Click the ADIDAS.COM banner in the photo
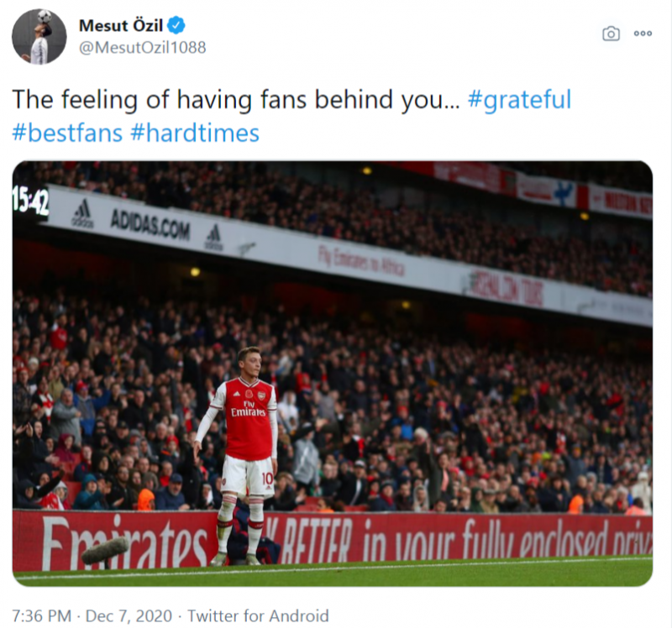672x628 pixels. click(150, 224)
